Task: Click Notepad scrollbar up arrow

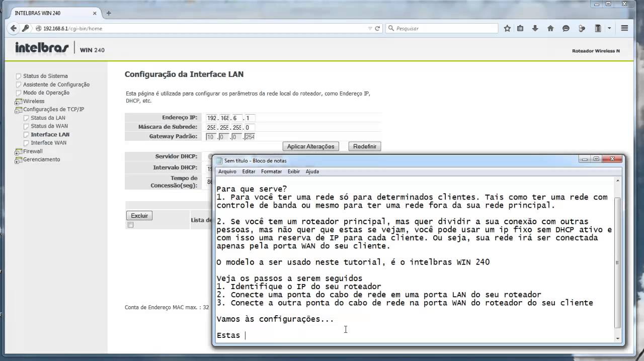Action: coord(617,181)
